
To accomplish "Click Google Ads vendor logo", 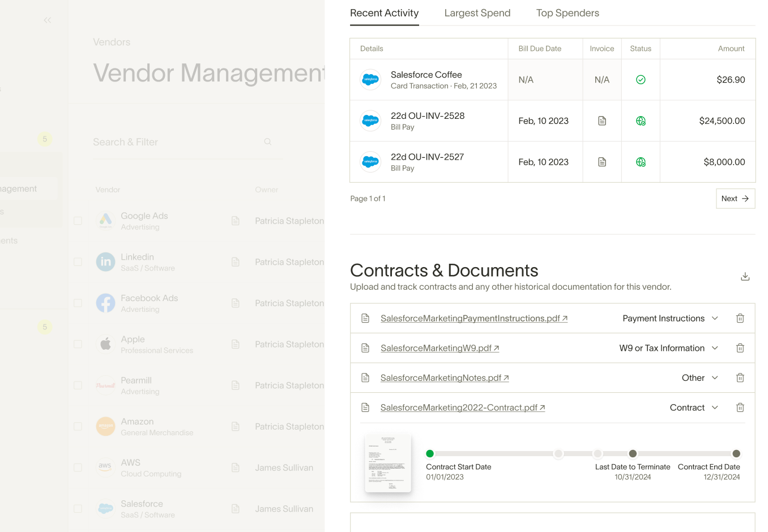I will coord(105,221).
